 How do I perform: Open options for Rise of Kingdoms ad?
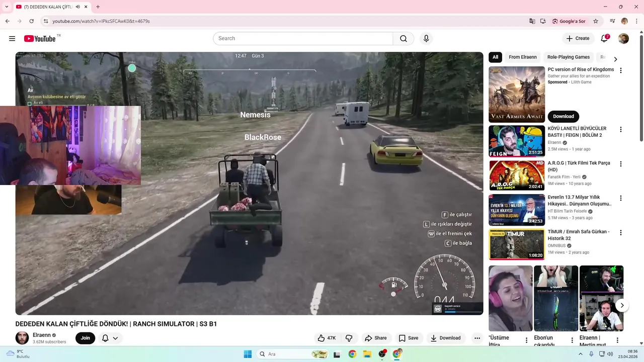click(x=621, y=70)
